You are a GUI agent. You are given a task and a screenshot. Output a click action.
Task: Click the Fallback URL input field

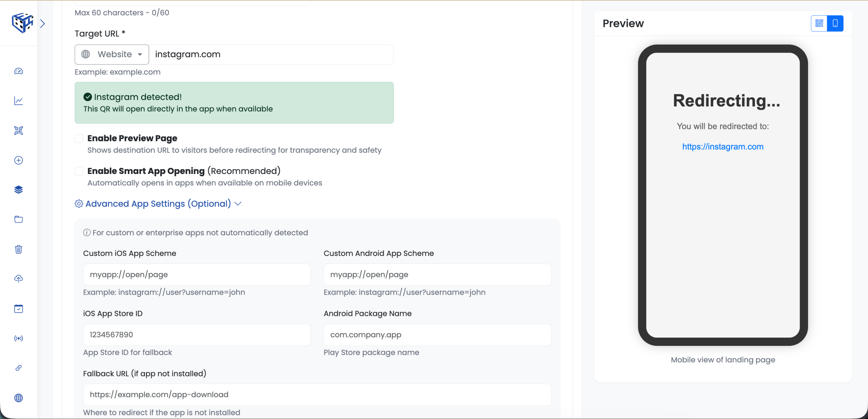pos(317,394)
